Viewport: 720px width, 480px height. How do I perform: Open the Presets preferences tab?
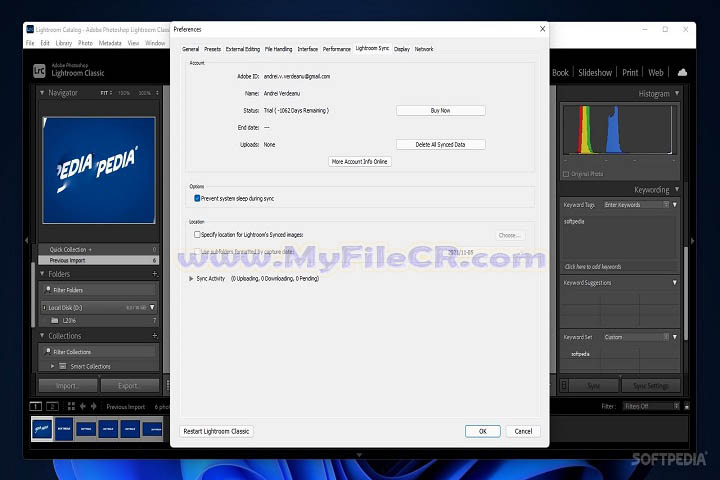coord(212,49)
